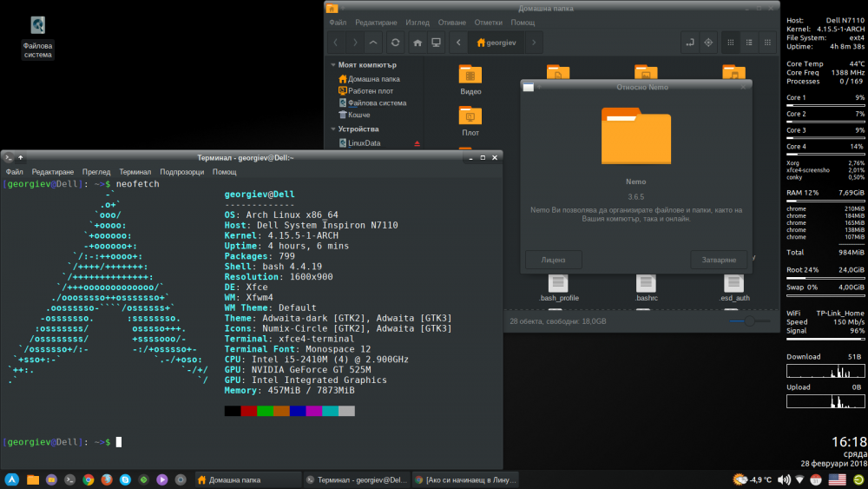Open Nemo 'Отиване' menu
The width and height of the screenshot is (868, 489).
451,23
